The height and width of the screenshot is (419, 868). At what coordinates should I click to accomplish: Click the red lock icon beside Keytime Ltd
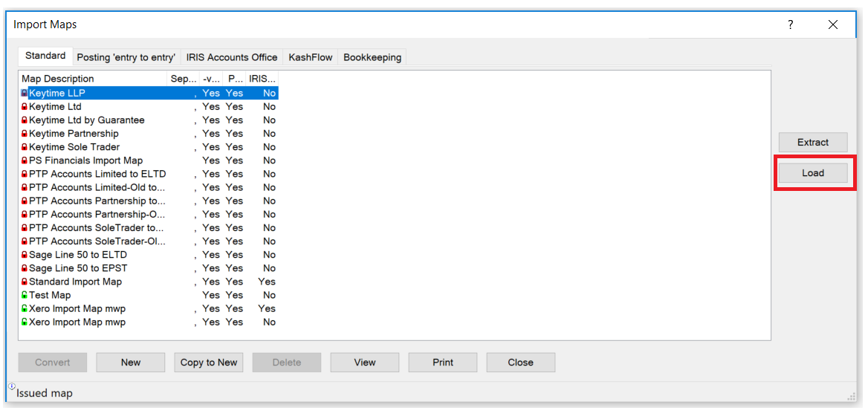click(x=25, y=106)
